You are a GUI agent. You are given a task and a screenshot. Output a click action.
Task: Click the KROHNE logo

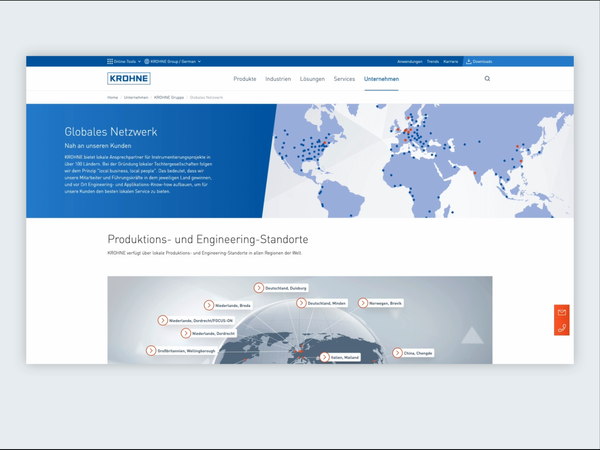129,78
